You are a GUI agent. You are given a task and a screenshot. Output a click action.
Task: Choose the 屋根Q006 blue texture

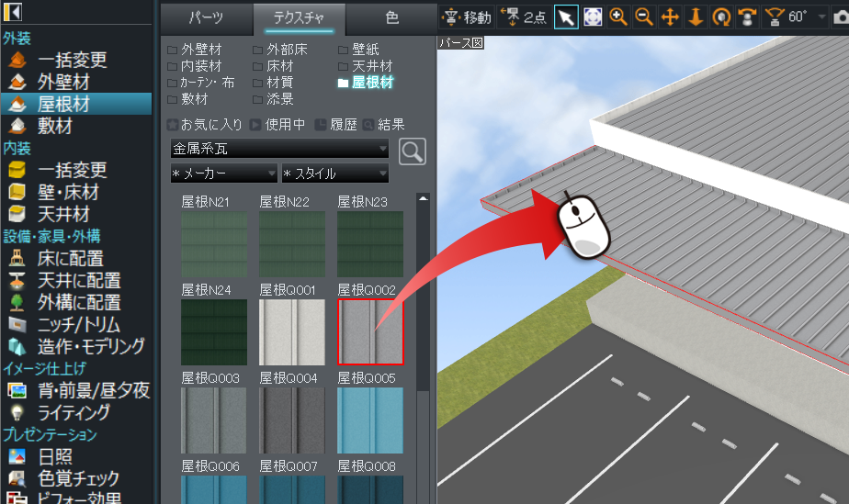[x=214, y=489]
